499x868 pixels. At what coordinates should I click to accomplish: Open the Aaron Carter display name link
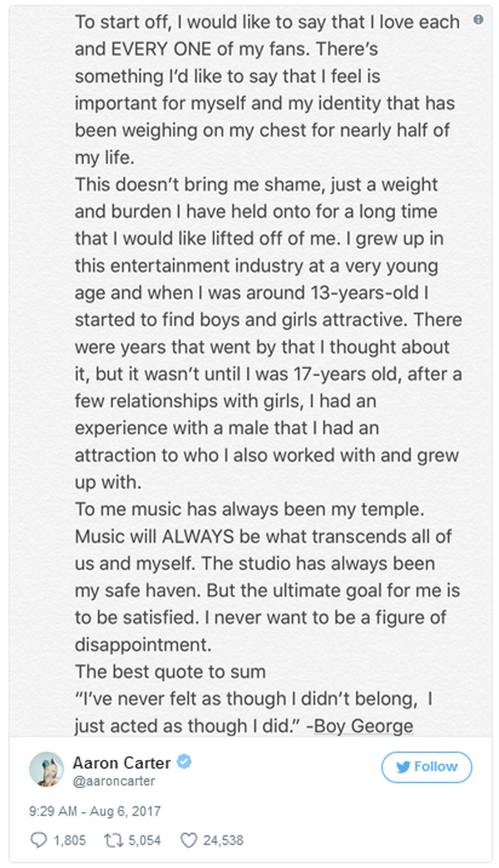(x=121, y=763)
